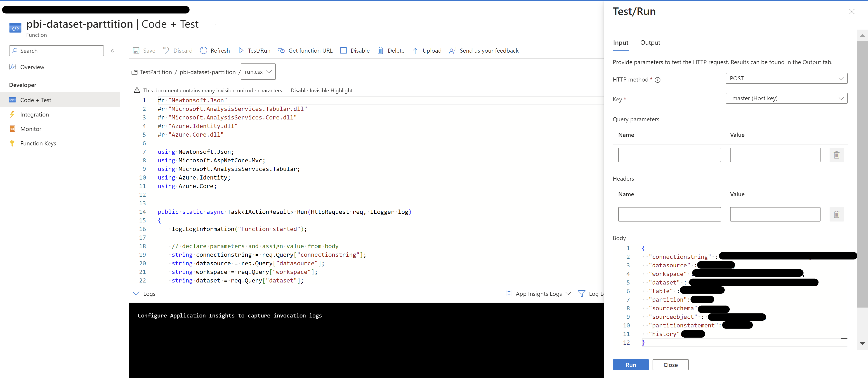
Task: Click the panel scrollbar up arrow
Action: point(862,35)
